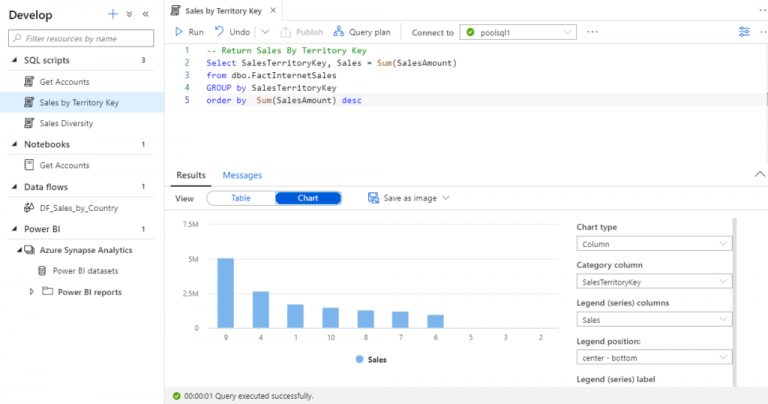
Task: Open the Legend position dropdown
Action: (655, 357)
